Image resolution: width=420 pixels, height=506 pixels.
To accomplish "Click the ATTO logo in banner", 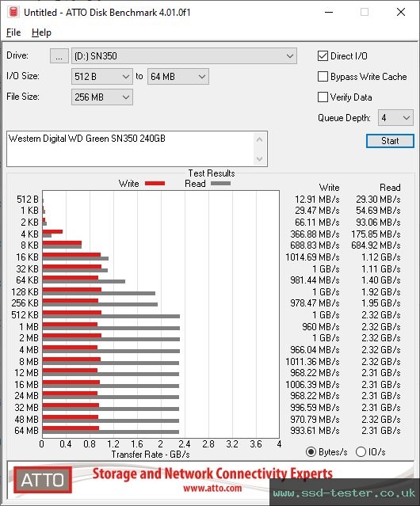I will pos(43,480).
